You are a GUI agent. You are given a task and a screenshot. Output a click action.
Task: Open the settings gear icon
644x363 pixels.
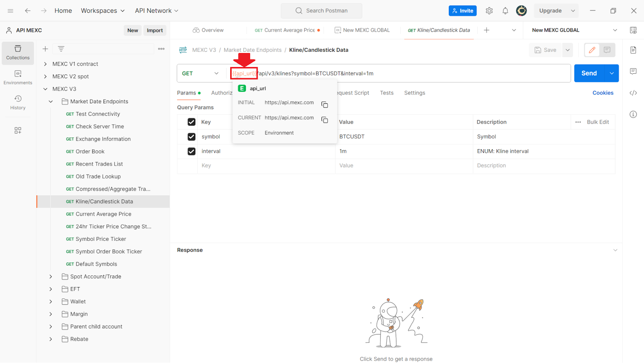point(489,11)
